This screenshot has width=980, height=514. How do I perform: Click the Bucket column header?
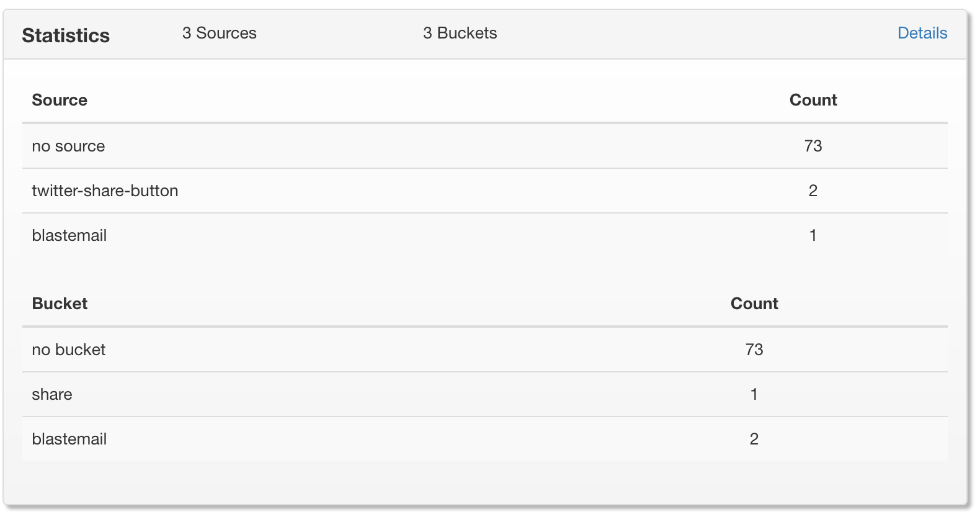click(60, 304)
